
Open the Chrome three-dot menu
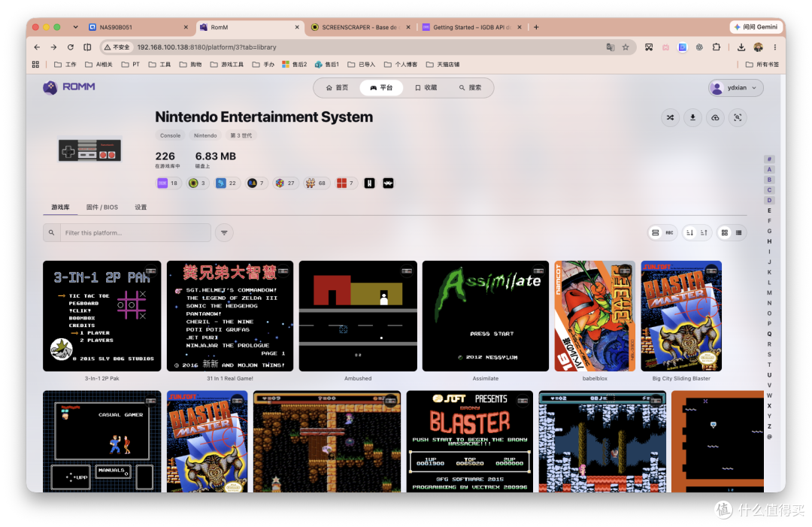click(774, 47)
